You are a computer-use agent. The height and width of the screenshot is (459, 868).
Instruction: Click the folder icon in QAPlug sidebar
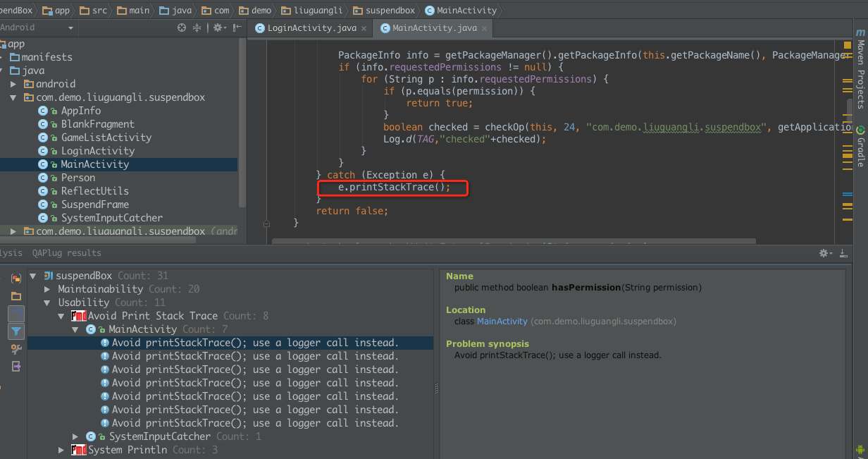[15, 296]
